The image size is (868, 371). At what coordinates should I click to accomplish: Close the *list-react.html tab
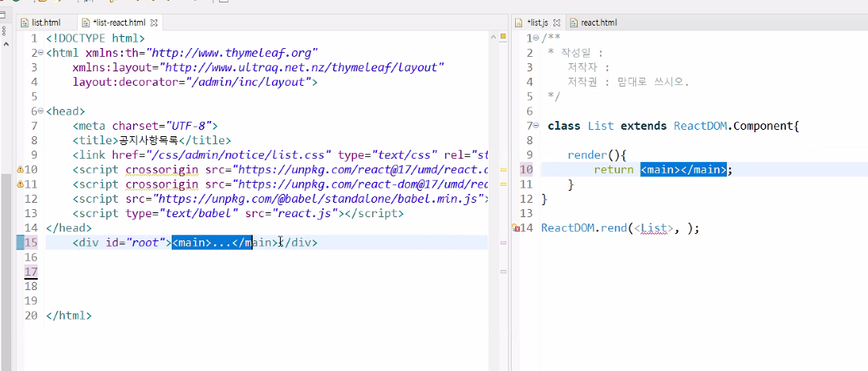coord(155,22)
